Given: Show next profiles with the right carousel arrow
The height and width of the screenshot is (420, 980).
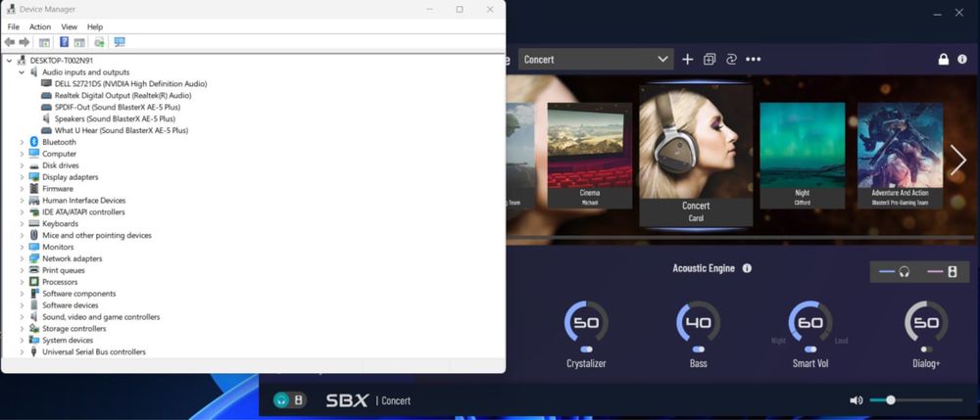Looking at the screenshot, I should [958, 160].
